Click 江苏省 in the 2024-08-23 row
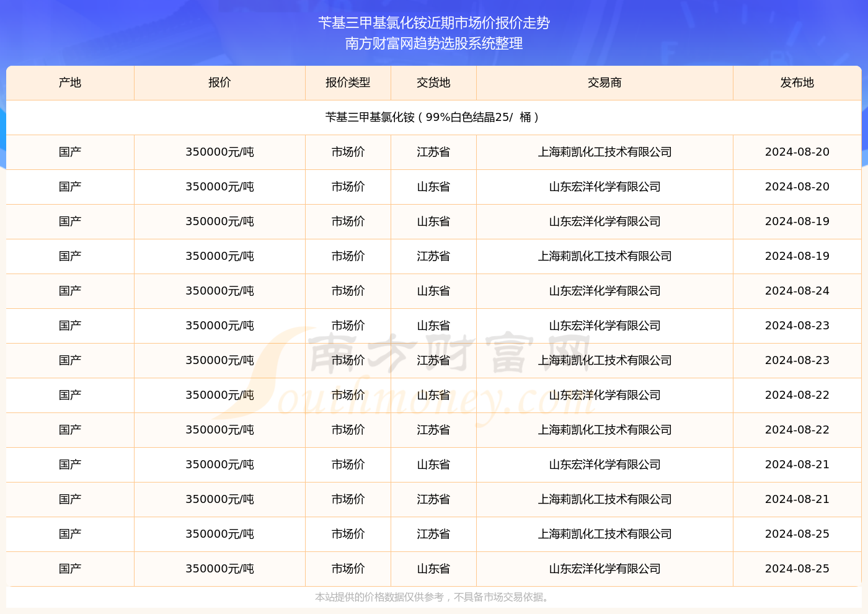Screen dimensions: 868x614 coord(433,360)
